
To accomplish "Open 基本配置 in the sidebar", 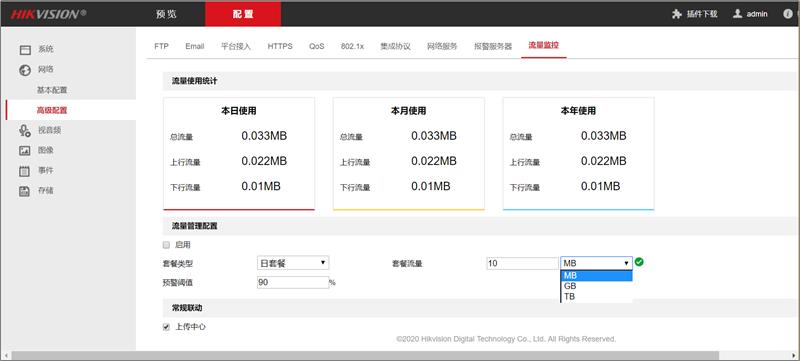I will pyautogui.click(x=52, y=90).
